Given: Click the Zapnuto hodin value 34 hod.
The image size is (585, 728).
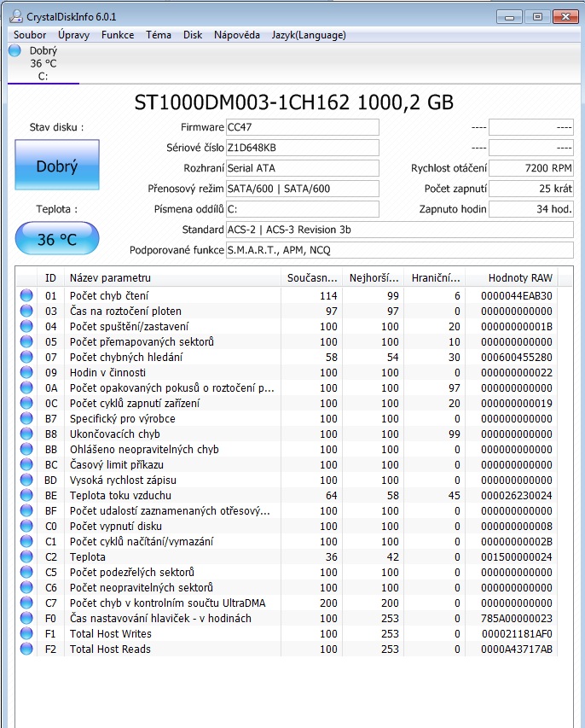Looking at the screenshot, I should click(531, 209).
